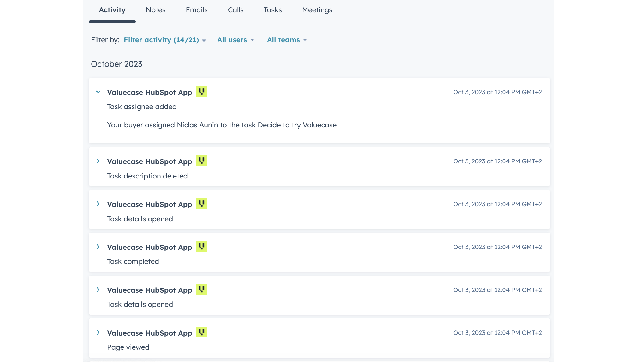Expand the Task description deleted activity

[98, 161]
